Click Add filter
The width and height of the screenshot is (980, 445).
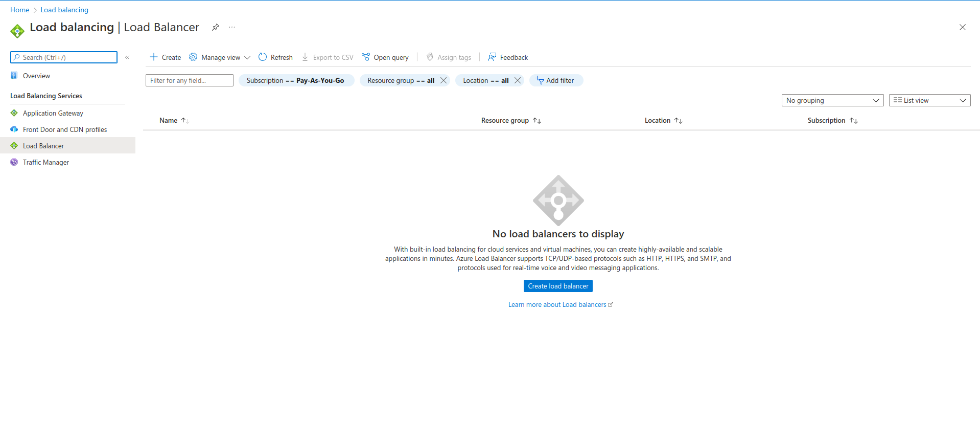556,80
